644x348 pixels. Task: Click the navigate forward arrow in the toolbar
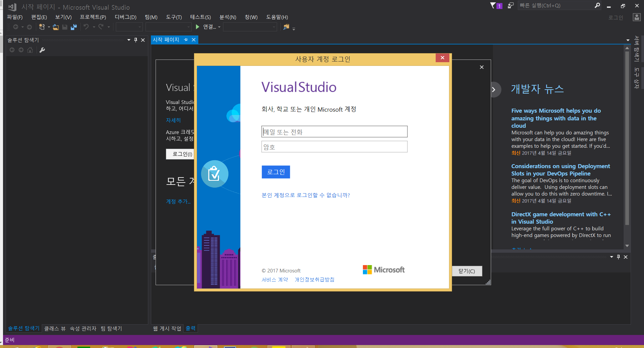pos(29,27)
